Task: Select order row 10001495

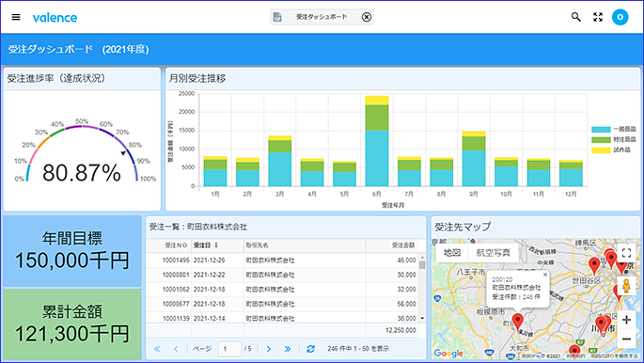Action: [282, 260]
